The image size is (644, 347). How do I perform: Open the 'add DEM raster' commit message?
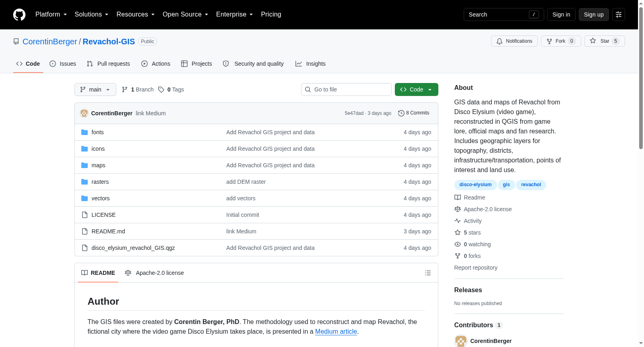tap(246, 182)
